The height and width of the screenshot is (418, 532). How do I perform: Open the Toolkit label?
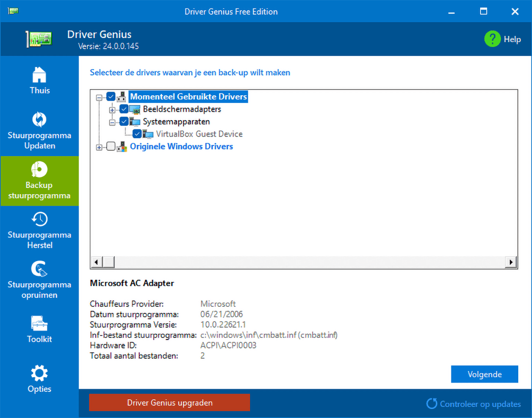(39, 339)
